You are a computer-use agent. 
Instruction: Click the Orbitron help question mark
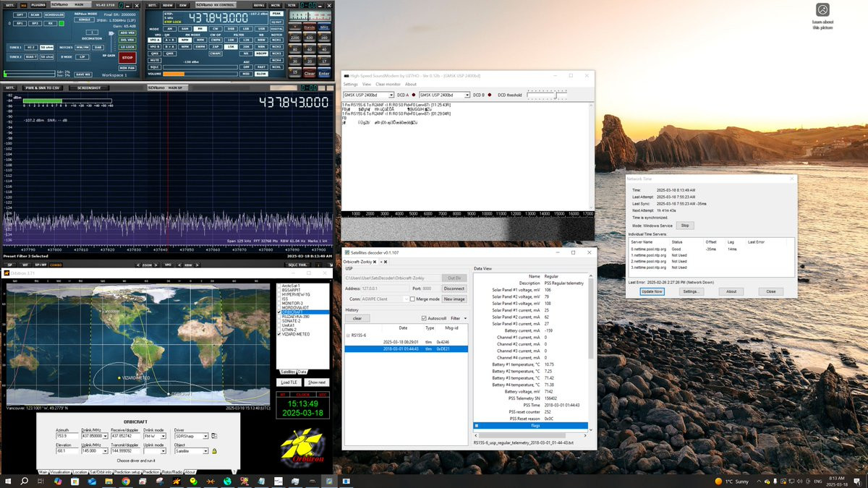[x=234, y=471]
